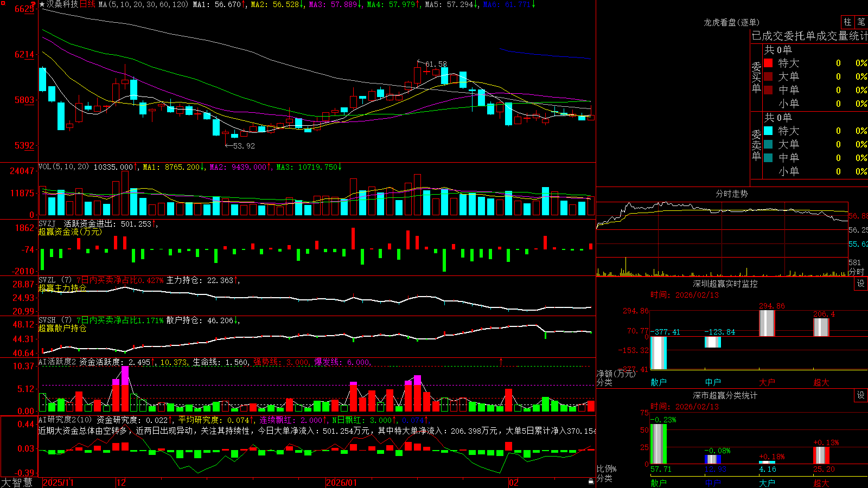
Task: Click the 超大 25.20 bar in 深市超赢分类统计
Action: pos(821,455)
